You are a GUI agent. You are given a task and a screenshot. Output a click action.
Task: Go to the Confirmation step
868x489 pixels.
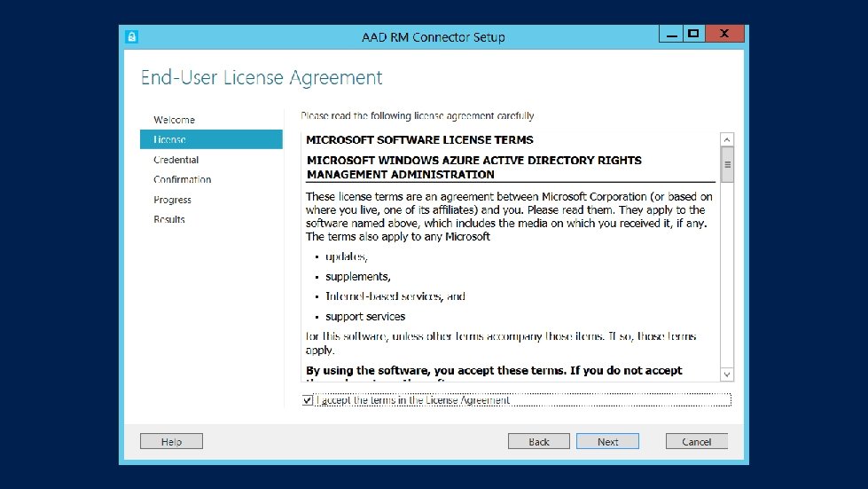pyautogui.click(x=182, y=179)
